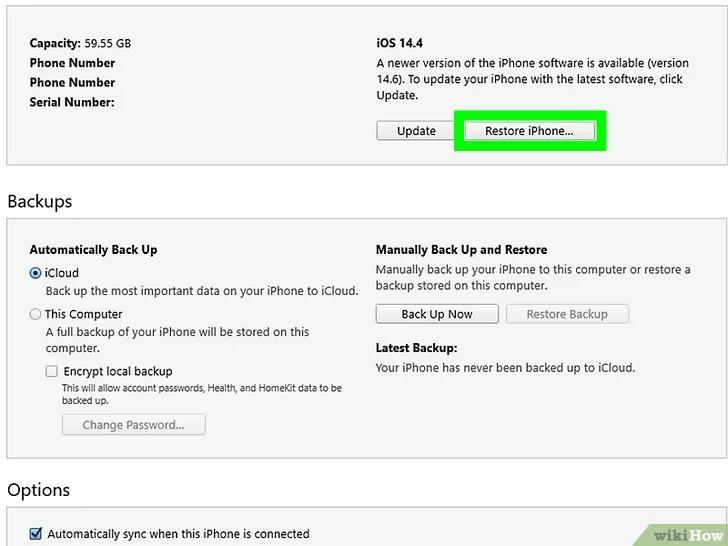Select the iCloud backup radio button

(35, 273)
